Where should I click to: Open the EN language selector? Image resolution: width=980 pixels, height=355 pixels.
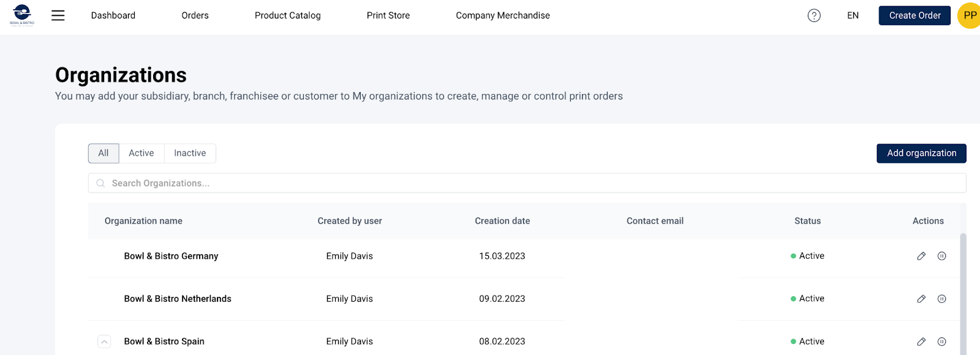click(853, 15)
